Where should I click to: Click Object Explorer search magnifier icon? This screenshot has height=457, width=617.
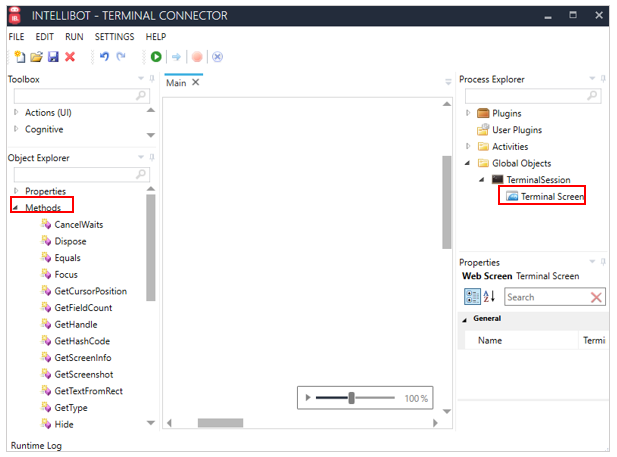click(x=141, y=174)
